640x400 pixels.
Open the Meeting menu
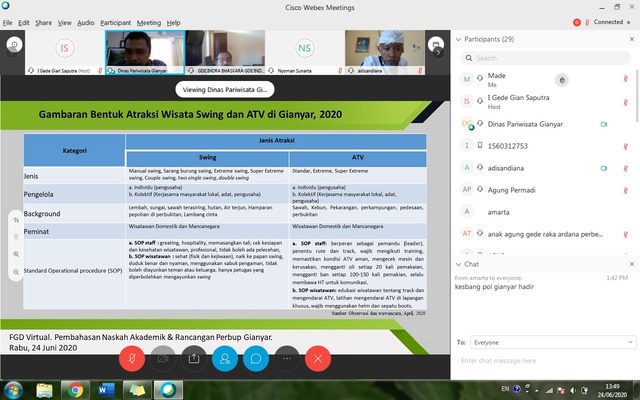(x=149, y=21)
